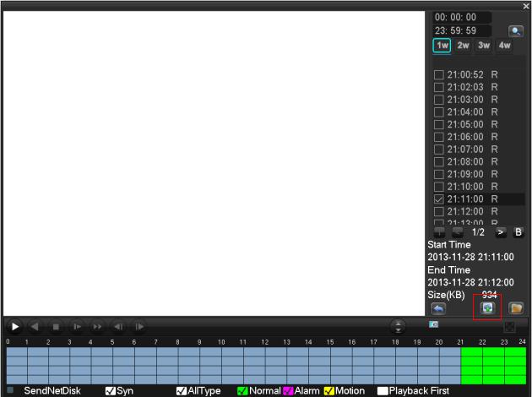Click the Play button
This screenshot has height=397, width=532.
click(14, 326)
